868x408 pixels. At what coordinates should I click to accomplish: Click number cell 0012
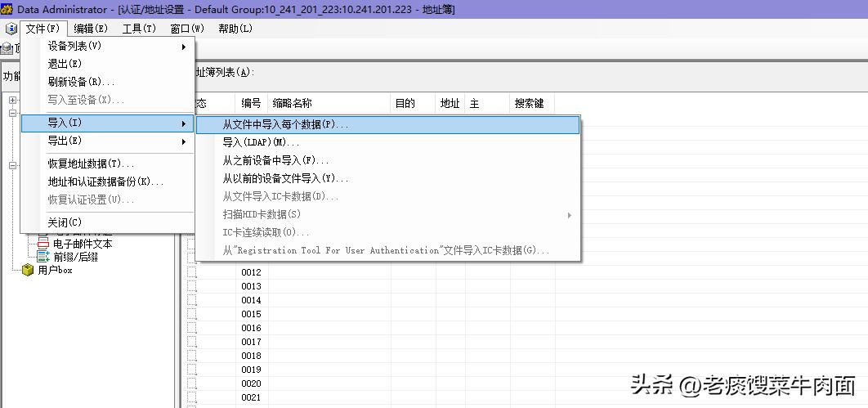coord(252,272)
